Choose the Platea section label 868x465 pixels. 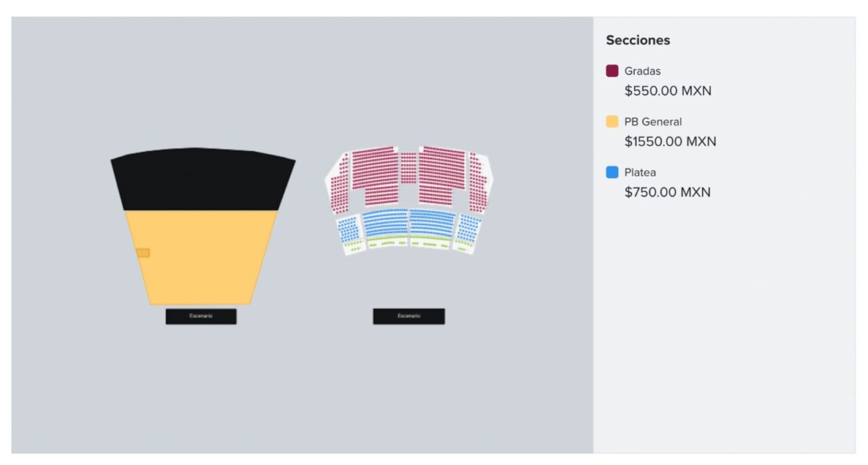pos(640,172)
